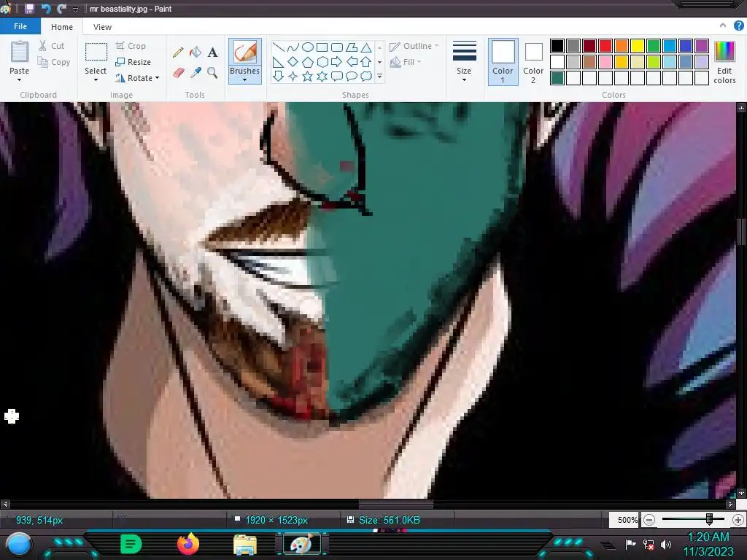The width and height of the screenshot is (747, 560).
Task: Open the Quick Access Toolbar customize dropdown
Action: pyautogui.click(x=75, y=9)
